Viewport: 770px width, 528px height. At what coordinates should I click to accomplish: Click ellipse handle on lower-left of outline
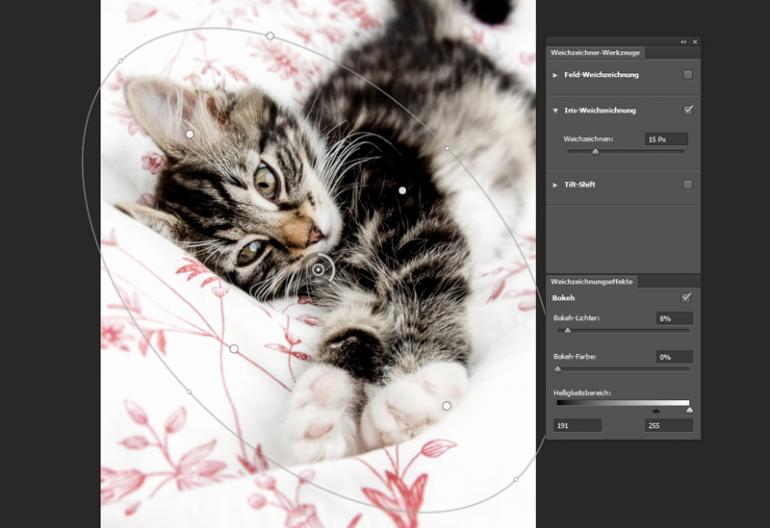(x=189, y=391)
